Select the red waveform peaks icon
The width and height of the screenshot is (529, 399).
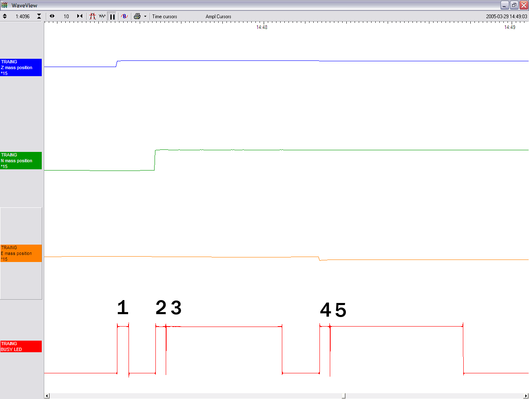click(x=92, y=16)
